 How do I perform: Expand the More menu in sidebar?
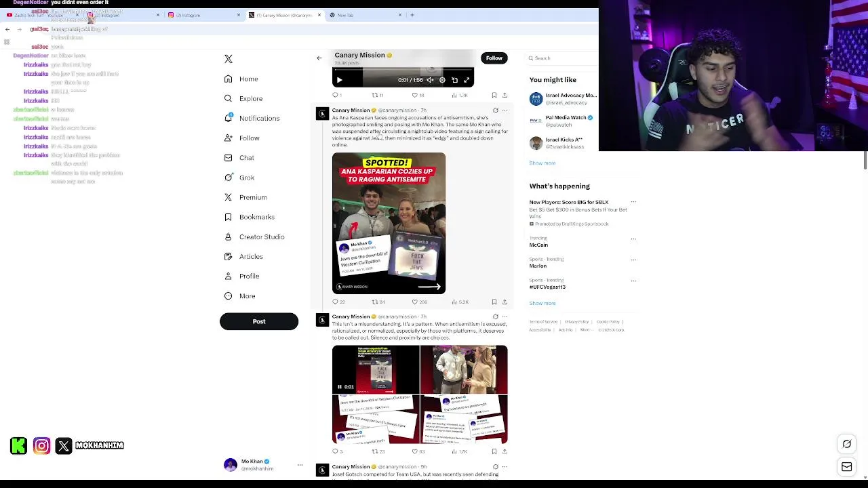pyautogui.click(x=240, y=296)
